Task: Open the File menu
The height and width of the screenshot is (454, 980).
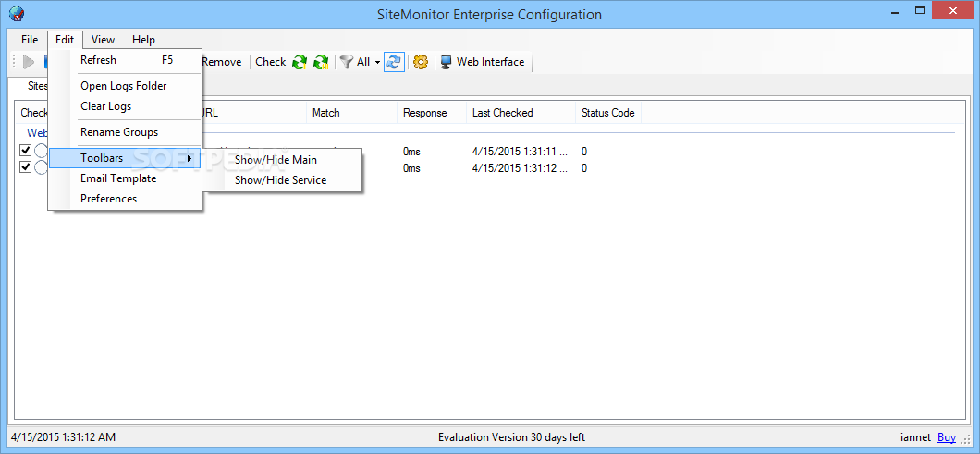Action: coord(30,40)
